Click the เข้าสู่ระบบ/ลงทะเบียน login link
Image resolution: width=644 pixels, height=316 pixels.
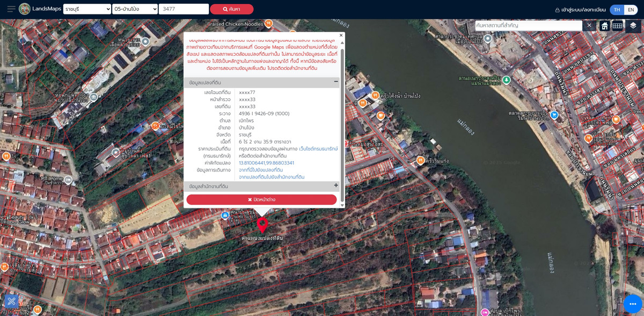click(580, 10)
